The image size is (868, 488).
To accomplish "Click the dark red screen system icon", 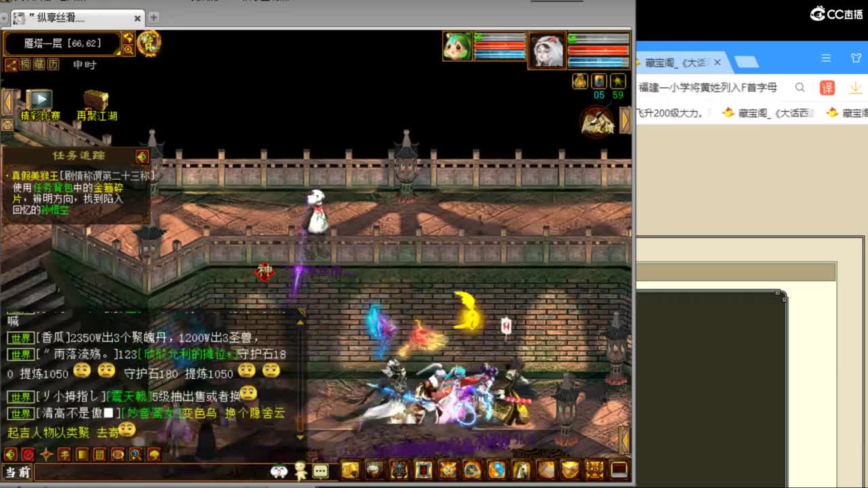I will (x=618, y=469).
